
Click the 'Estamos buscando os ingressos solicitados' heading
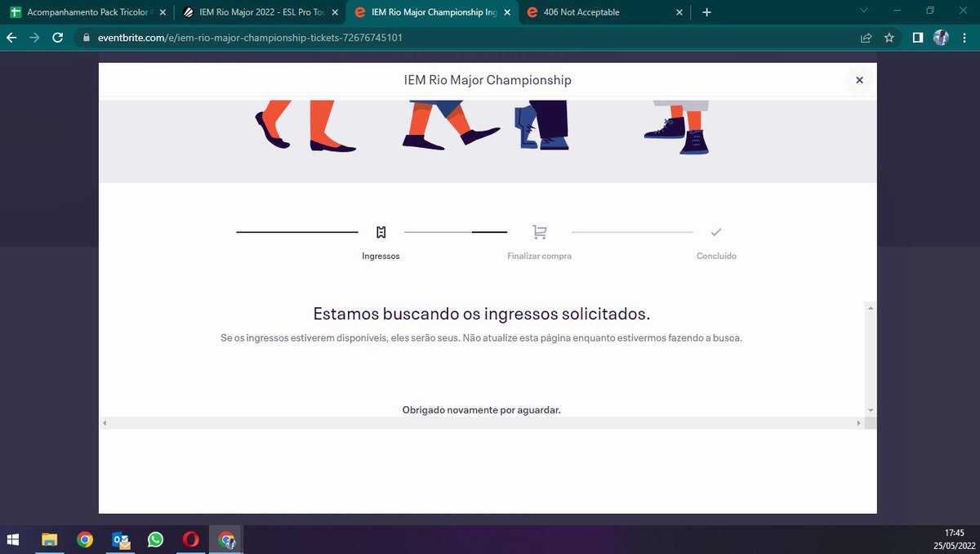tap(482, 314)
